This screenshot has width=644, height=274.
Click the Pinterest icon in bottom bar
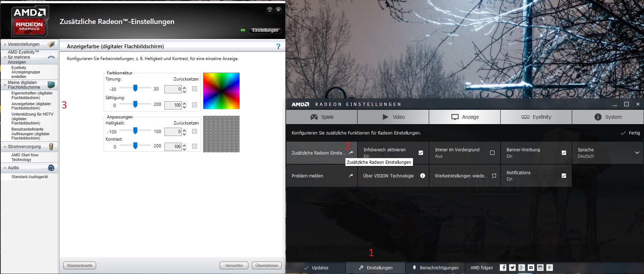point(550,268)
